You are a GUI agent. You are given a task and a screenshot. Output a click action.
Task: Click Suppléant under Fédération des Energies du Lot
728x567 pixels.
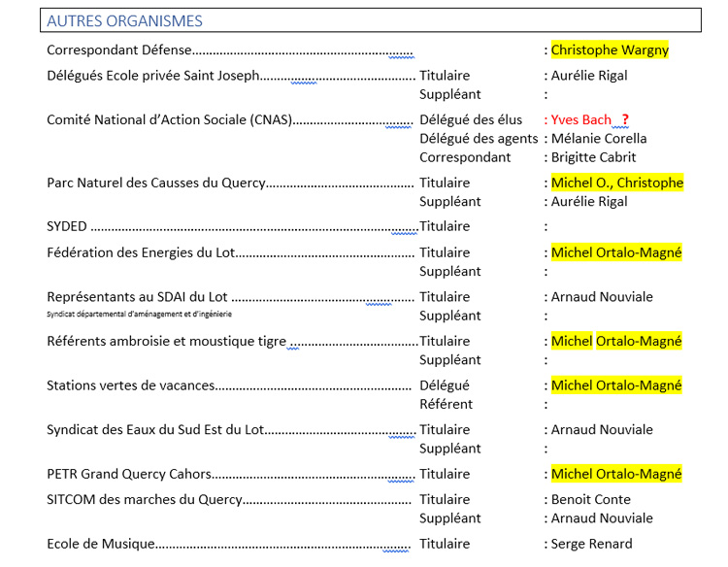click(x=449, y=271)
